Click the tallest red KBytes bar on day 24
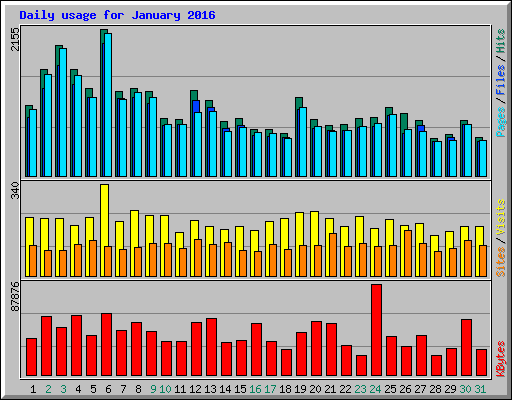 tap(377, 330)
